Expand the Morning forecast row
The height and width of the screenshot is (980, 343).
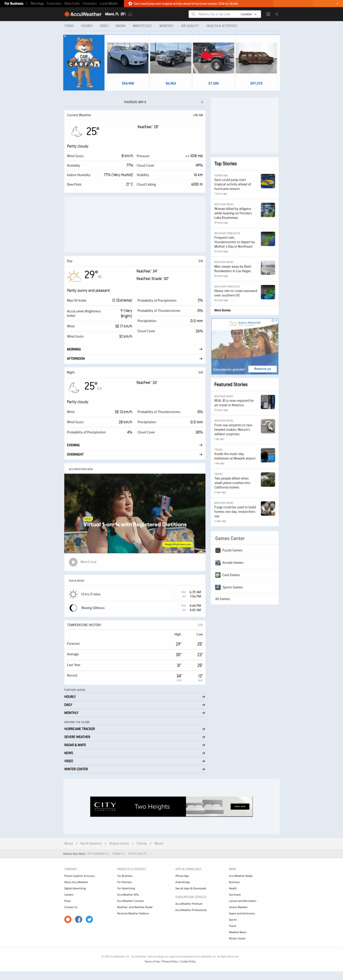[135, 349]
